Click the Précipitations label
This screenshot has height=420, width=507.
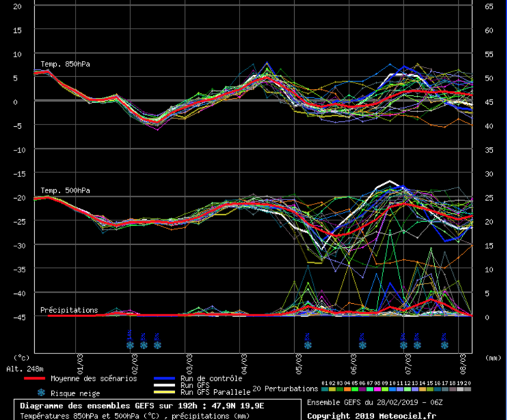click(x=69, y=309)
